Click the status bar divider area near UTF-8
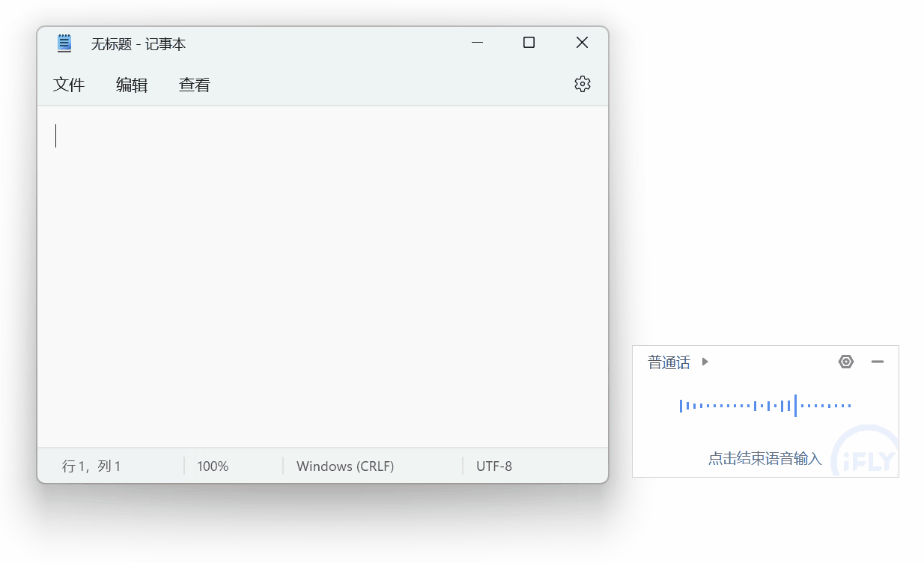924x563 pixels. (462, 466)
